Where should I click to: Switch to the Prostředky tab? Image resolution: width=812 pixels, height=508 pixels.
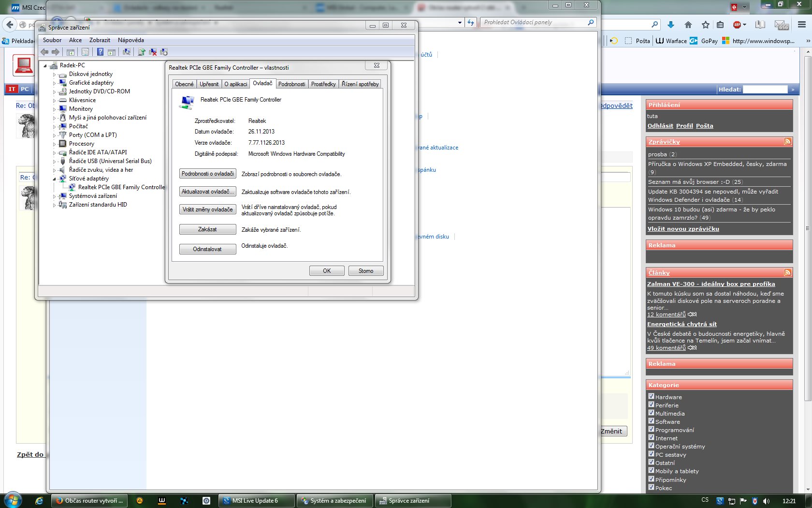coord(323,84)
